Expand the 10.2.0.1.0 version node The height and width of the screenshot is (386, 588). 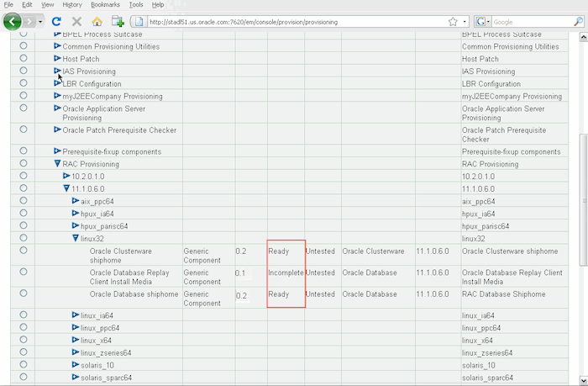pos(66,176)
